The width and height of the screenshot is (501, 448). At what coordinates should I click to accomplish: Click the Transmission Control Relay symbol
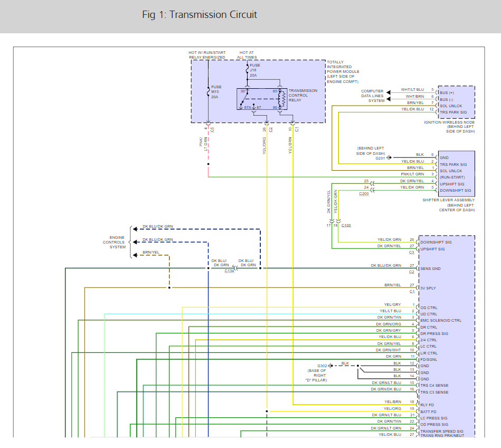(262, 99)
